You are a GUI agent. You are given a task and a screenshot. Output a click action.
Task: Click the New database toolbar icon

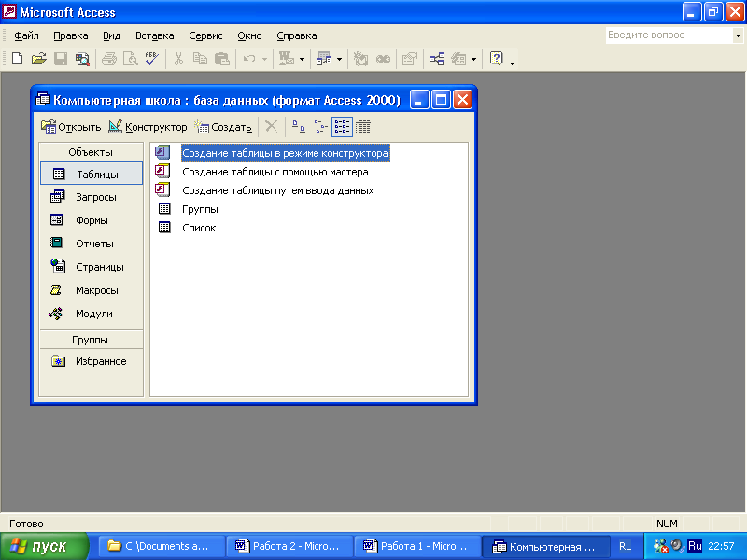pyautogui.click(x=17, y=59)
